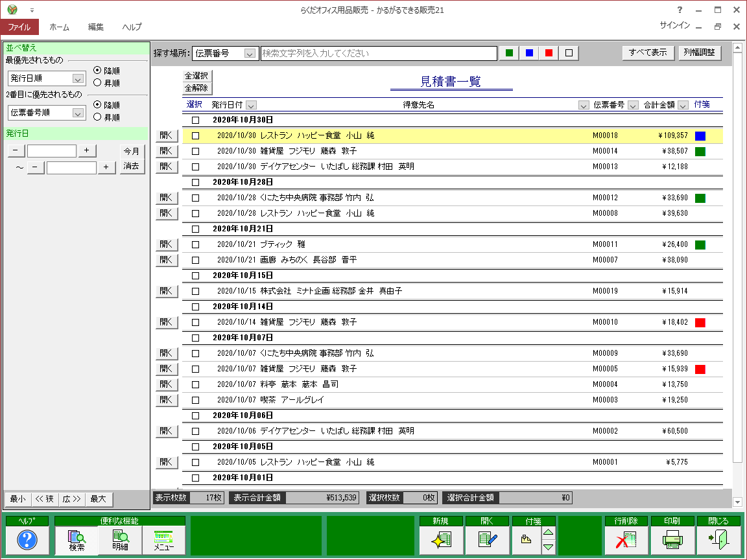Open the 得意先名 column filter dropdown
Viewport: 747px width, 560px height.
point(583,105)
